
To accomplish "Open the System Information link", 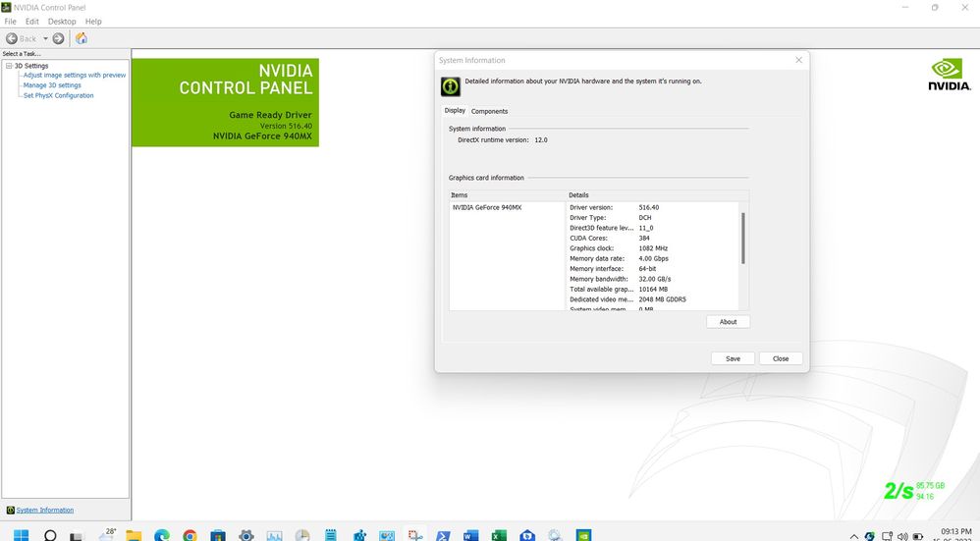I will click(44, 510).
